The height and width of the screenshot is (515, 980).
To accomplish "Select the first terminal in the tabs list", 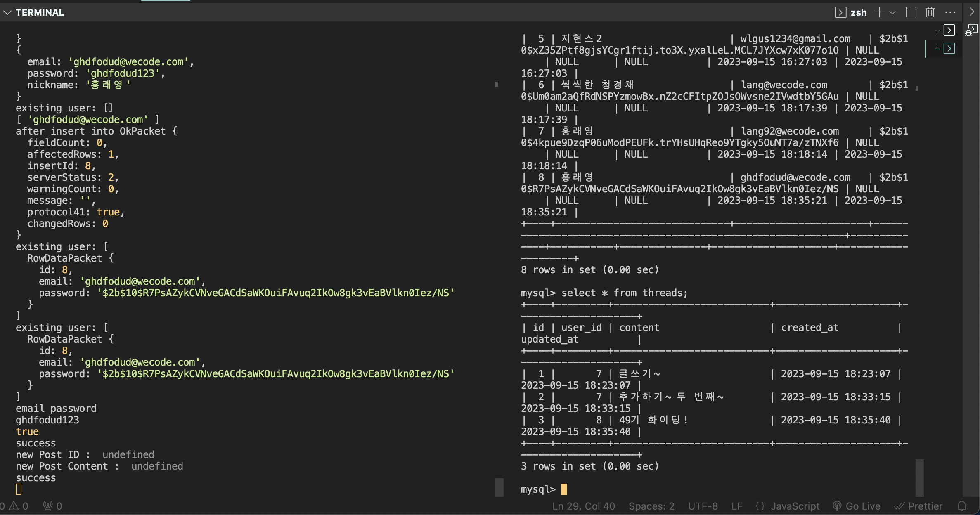I will pos(949,30).
